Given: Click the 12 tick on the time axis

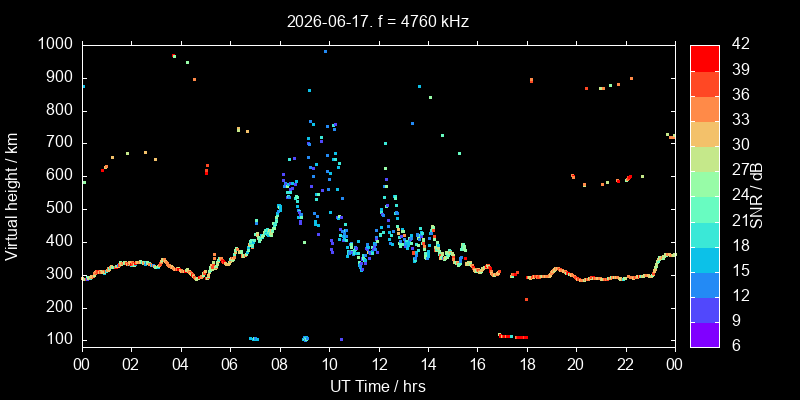Looking at the screenshot, I should click(x=379, y=363).
